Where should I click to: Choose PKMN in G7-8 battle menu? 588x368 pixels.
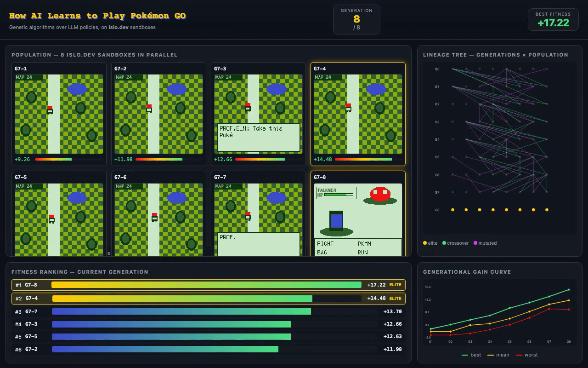tap(364, 243)
